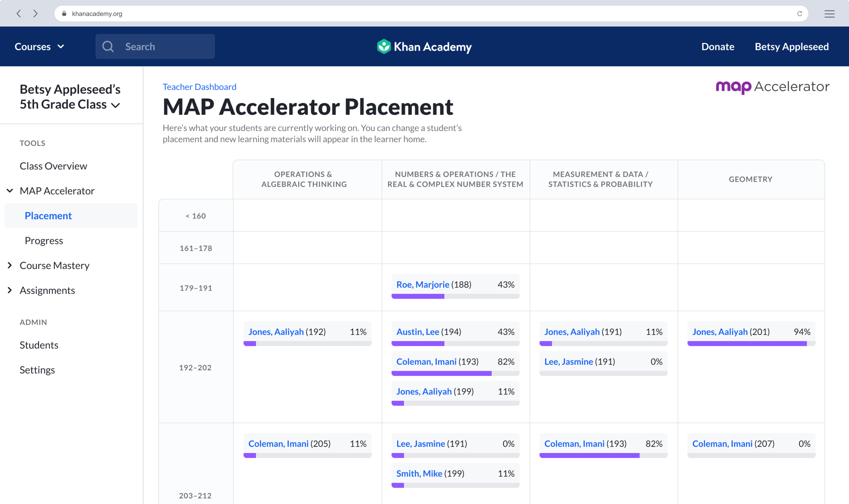The width and height of the screenshot is (849, 504).
Task: Open Roe, Marjorie (188) student link
Action: click(422, 284)
